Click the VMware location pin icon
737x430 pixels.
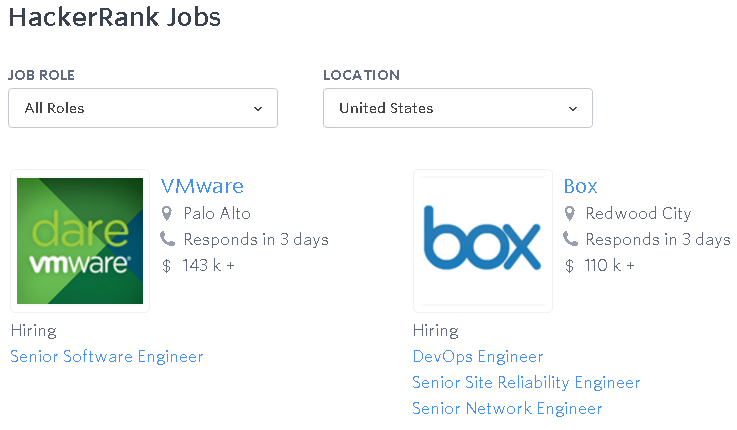click(x=166, y=213)
